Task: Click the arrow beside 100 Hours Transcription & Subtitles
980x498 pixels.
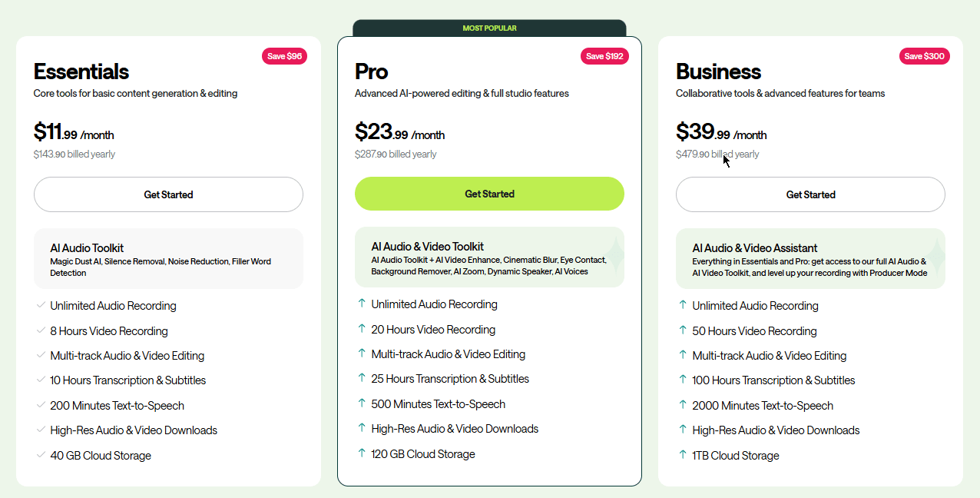Action: pyautogui.click(x=682, y=380)
